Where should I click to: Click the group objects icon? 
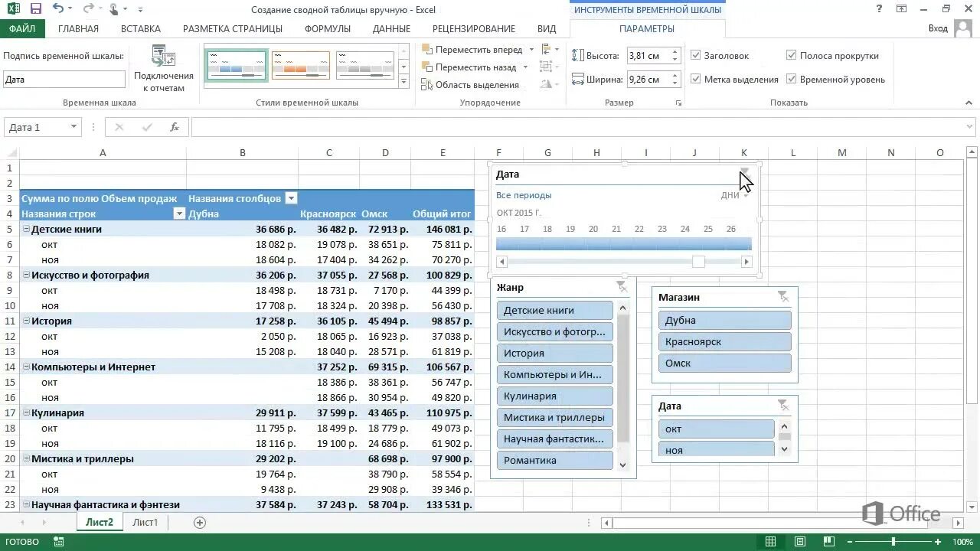(x=546, y=67)
